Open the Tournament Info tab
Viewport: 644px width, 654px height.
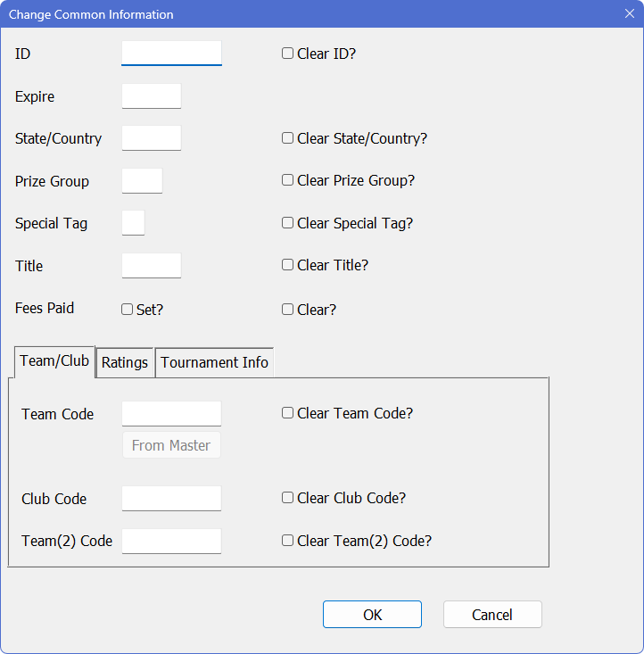tap(214, 362)
